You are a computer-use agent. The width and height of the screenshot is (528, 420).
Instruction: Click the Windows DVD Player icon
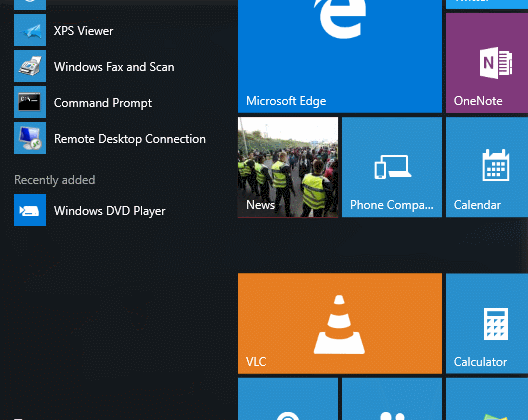30,210
